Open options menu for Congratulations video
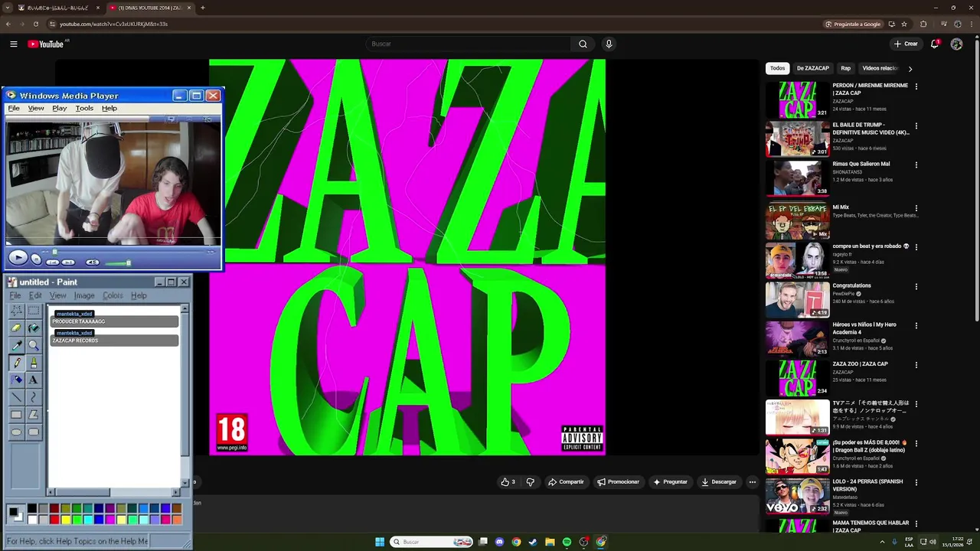Screen dimensions: 980x551 [x=916, y=286]
